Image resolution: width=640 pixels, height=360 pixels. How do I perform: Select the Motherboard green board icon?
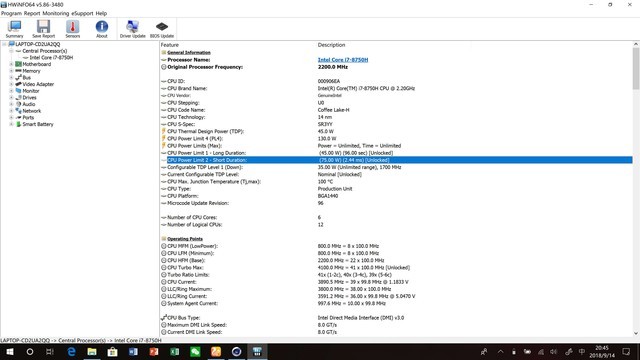[18, 64]
